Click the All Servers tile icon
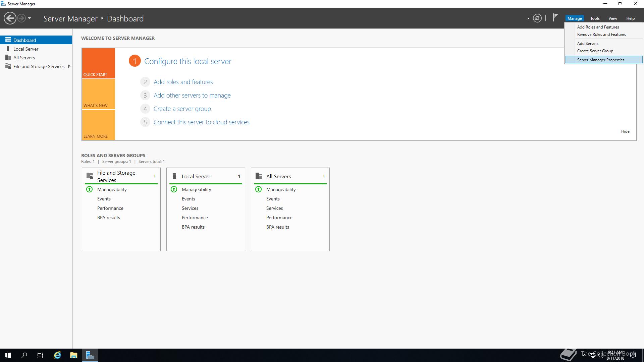This screenshot has height=362, width=644. (x=259, y=176)
